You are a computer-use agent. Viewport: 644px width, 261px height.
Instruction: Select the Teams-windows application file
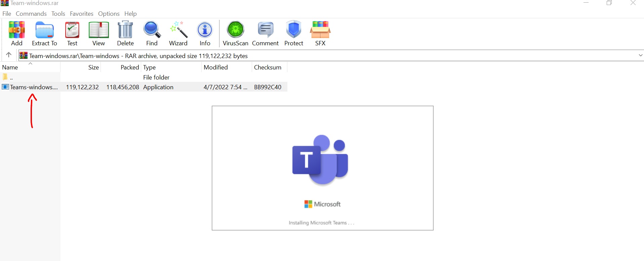pyautogui.click(x=34, y=87)
